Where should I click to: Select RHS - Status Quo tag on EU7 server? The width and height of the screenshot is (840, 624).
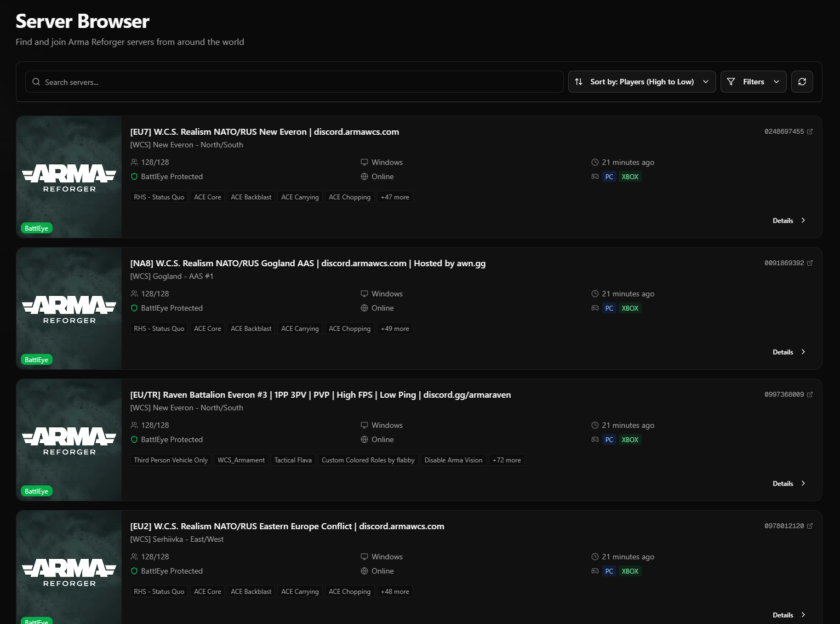159,197
